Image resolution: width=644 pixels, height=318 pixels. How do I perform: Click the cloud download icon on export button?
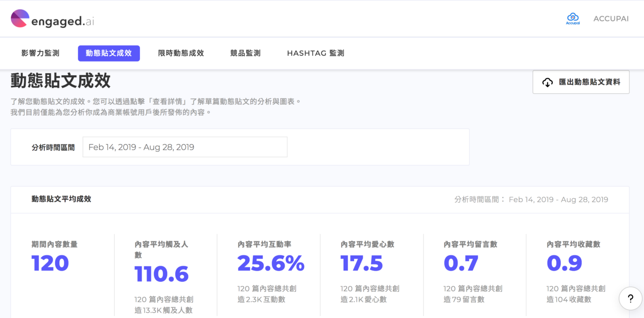[547, 82]
